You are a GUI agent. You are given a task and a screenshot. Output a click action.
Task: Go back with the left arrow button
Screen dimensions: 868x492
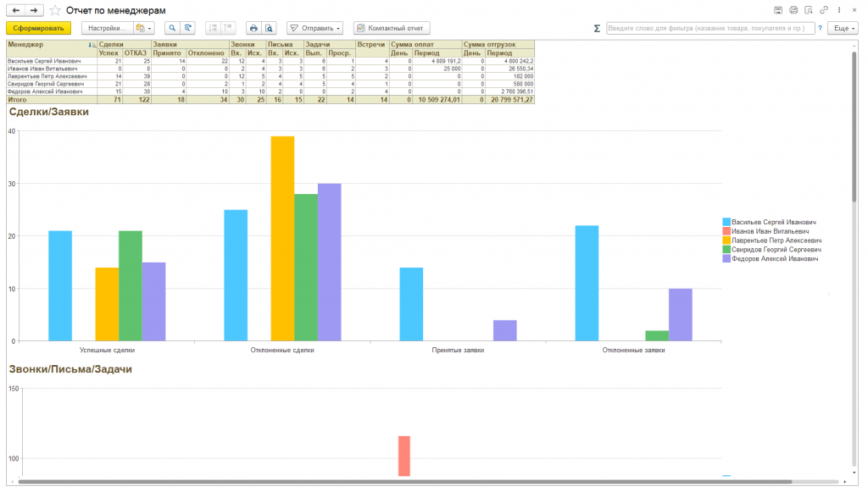[15, 10]
